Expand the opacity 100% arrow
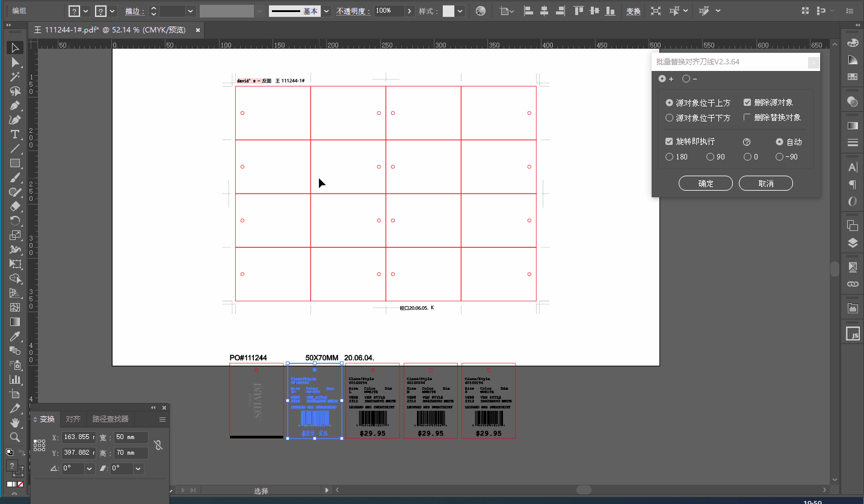Viewport: 864px width, 504px height. [410, 11]
